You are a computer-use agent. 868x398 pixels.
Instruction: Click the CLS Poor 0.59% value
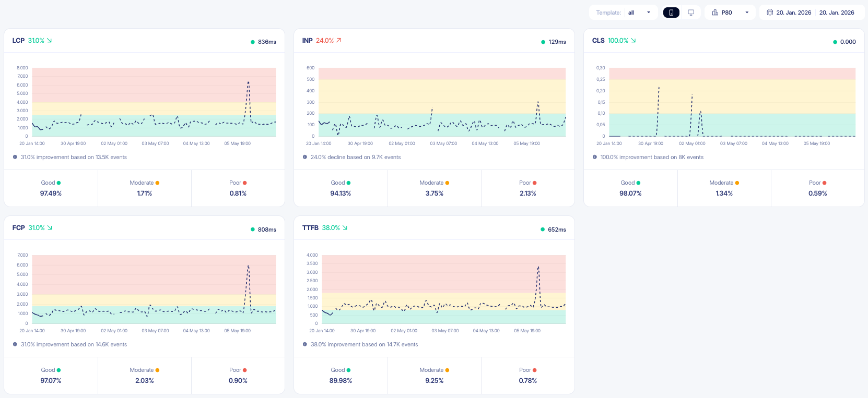coord(818,194)
